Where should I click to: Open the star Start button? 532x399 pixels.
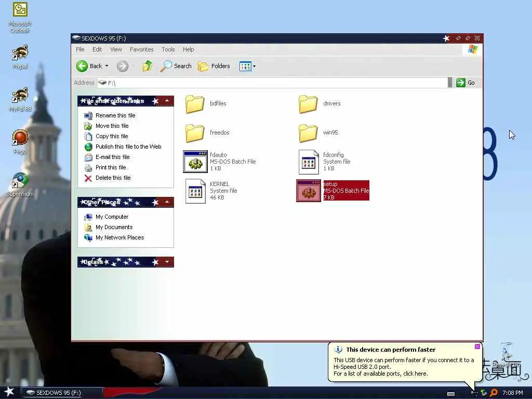point(9,392)
